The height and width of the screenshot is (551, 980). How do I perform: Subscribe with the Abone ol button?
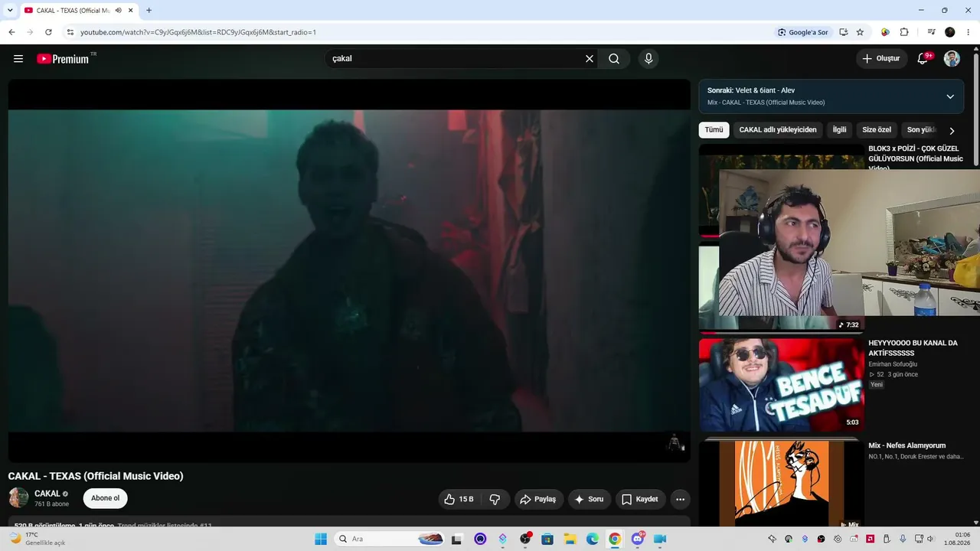(x=105, y=498)
